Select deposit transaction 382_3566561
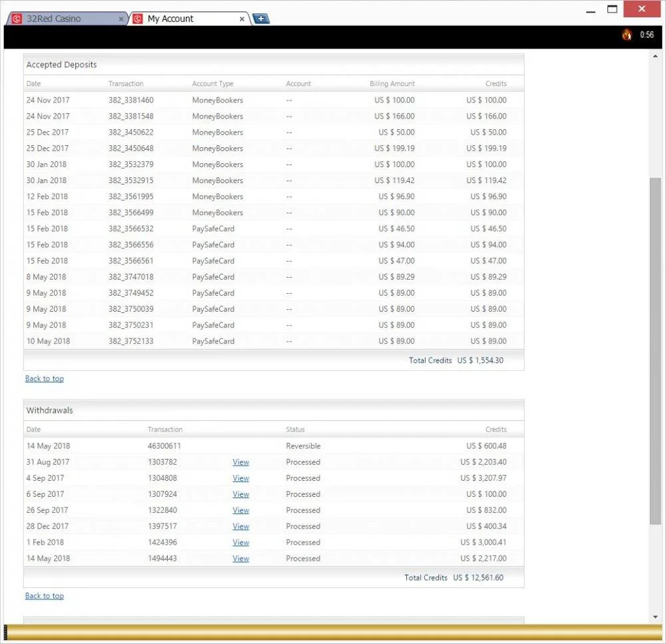Viewport: 666px width, 644px height. point(131,261)
